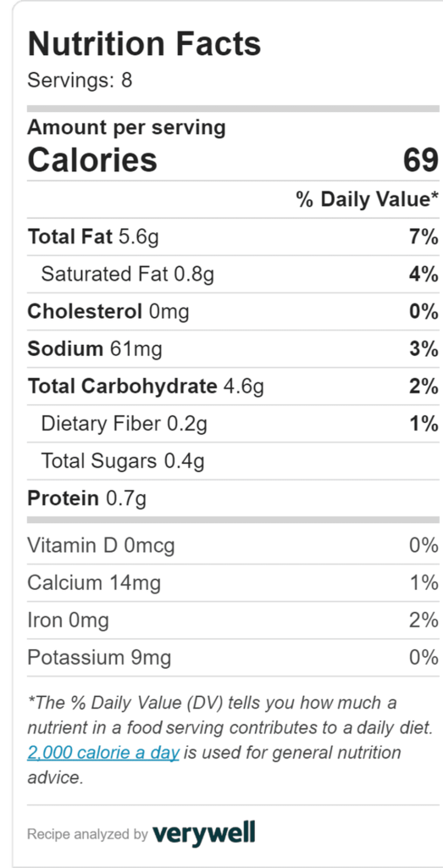Open the "2,000 calorie a day" link
This screenshot has width=443, height=868.
click(102, 753)
